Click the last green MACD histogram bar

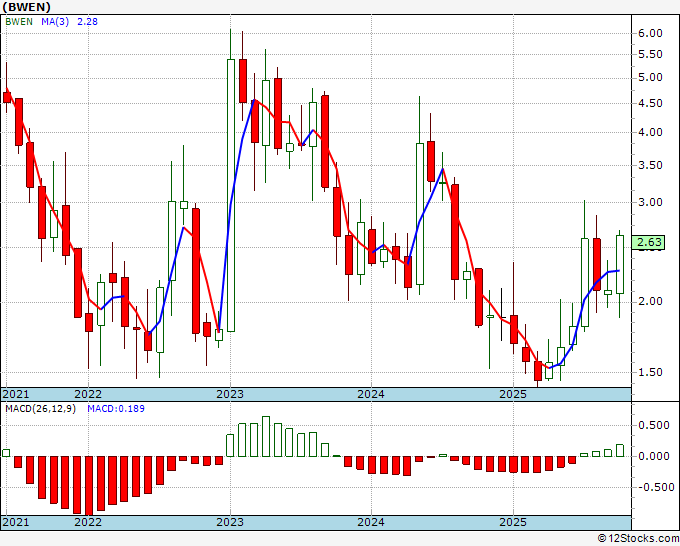click(620, 451)
